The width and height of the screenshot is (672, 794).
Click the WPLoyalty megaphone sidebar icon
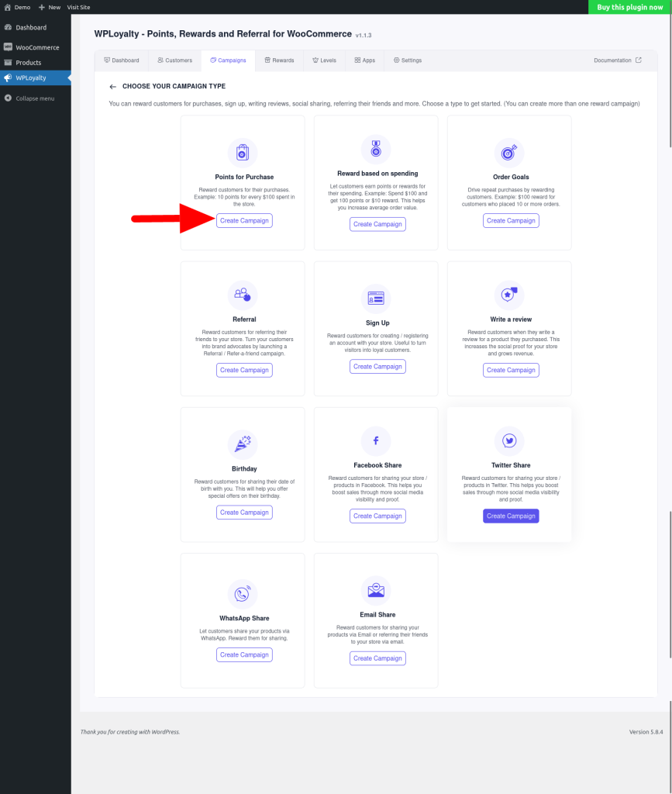pos(8,78)
